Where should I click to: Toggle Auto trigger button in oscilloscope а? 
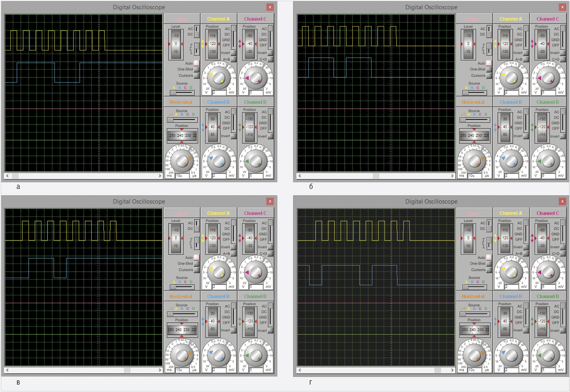[196, 63]
